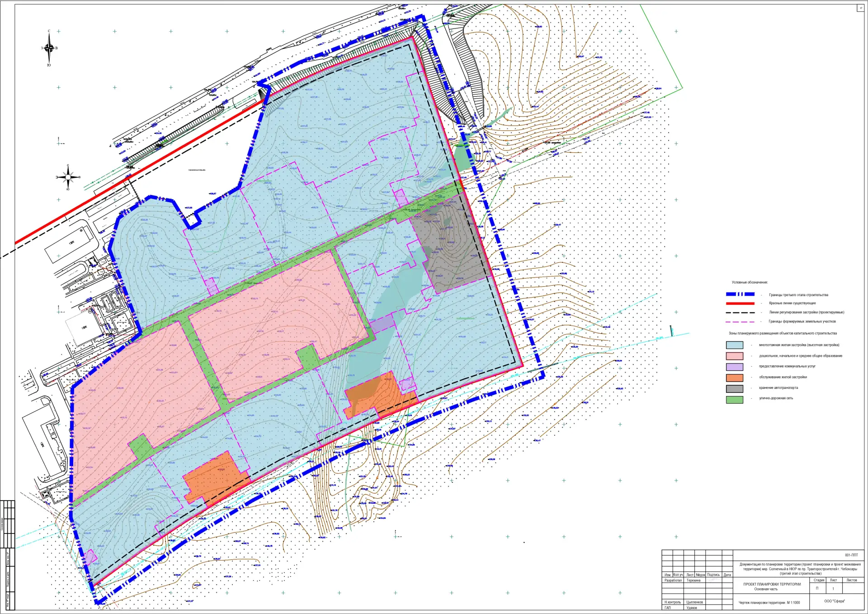Click the 'Условные обозначения:' legend heading
868x614 pixels.
[x=750, y=282]
